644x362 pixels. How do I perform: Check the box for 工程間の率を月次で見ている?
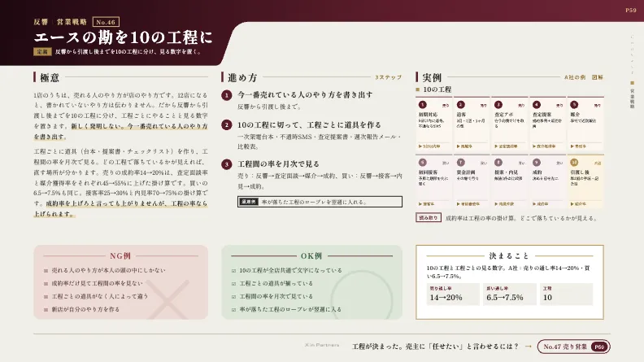coord(233,297)
